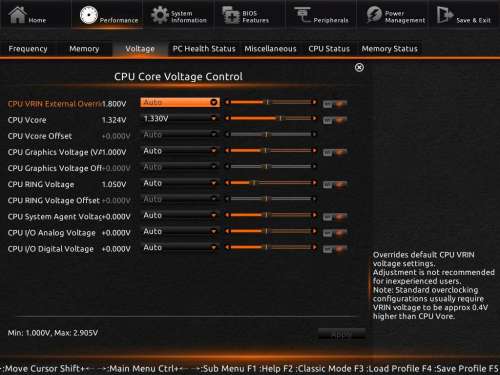The image size is (500, 375).
Task: Open Save & Exit door icon
Action: tap(445, 15)
